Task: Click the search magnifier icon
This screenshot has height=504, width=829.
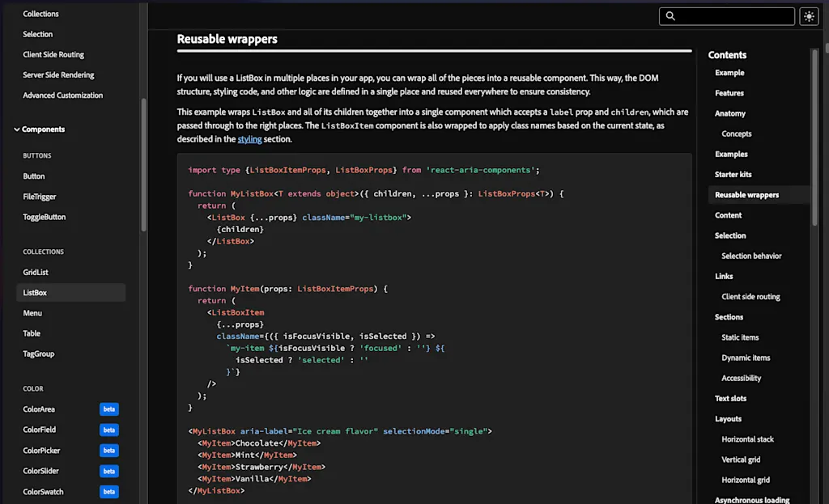Action: pos(670,16)
